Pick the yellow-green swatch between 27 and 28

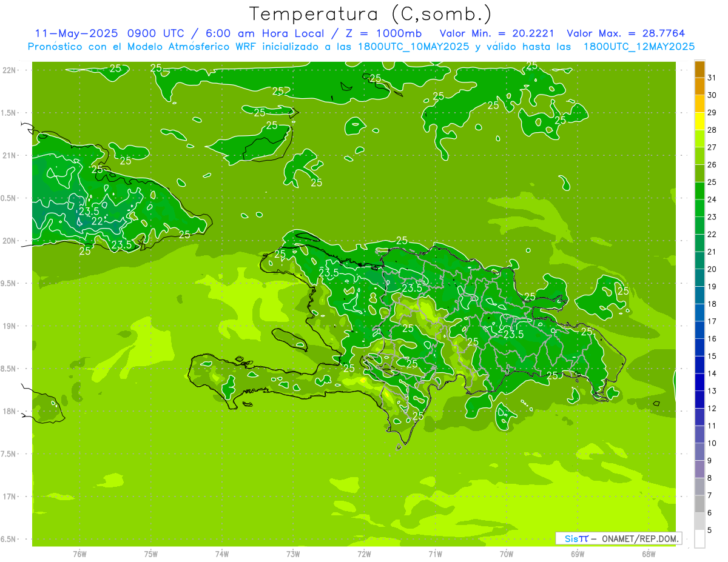[x=699, y=138]
